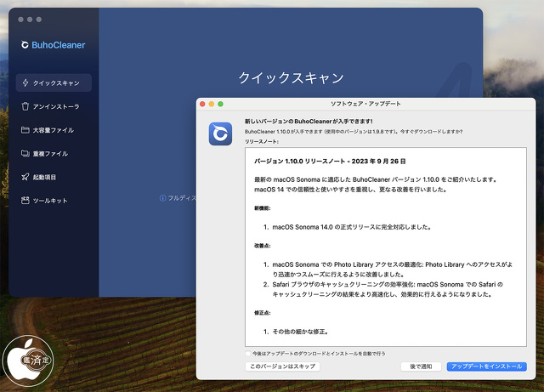The image size is (544, 392).
Task: Open 大容量ファイル in the sidebar
Action: [54, 130]
